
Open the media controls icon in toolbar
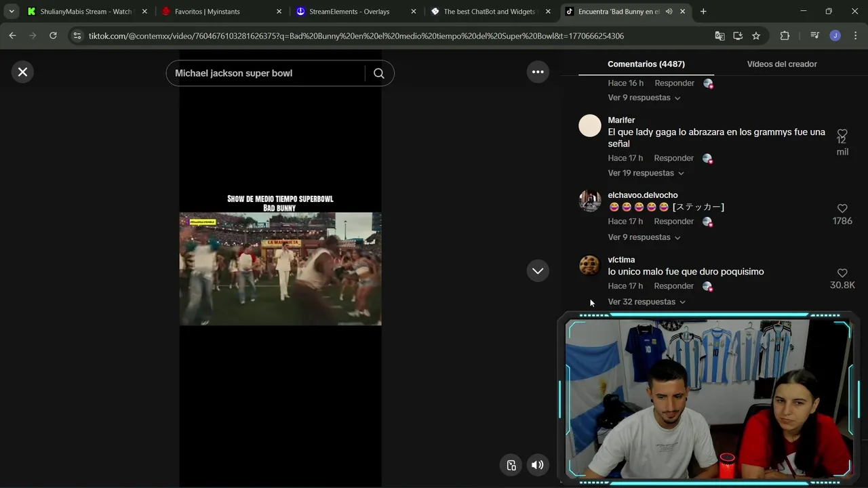click(x=814, y=36)
